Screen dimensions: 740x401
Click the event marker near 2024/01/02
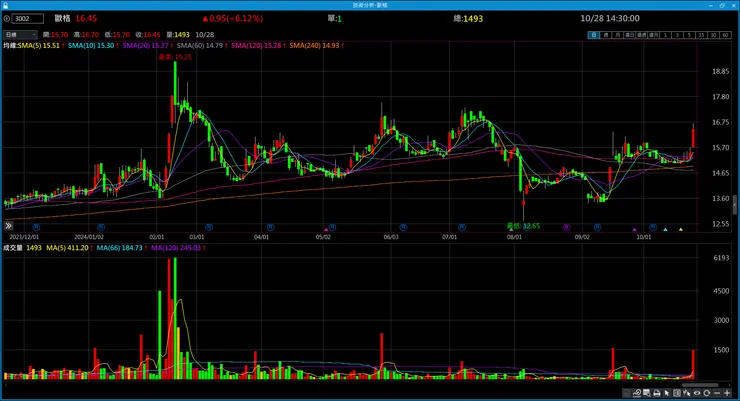click(101, 227)
